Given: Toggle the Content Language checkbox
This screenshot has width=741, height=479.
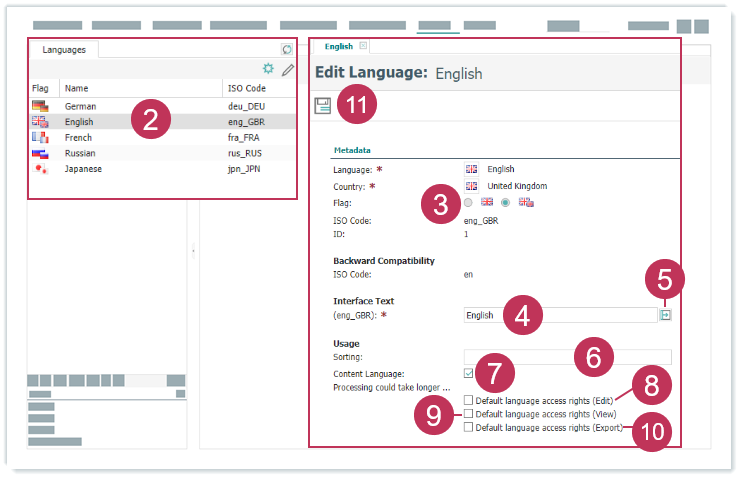Looking at the screenshot, I should tap(469, 373).
